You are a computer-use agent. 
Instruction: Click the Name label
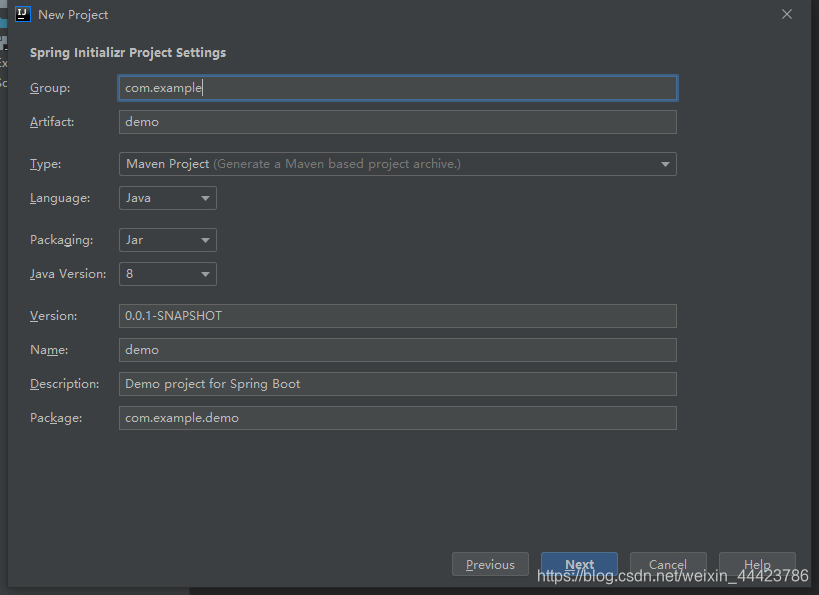pos(49,350)
